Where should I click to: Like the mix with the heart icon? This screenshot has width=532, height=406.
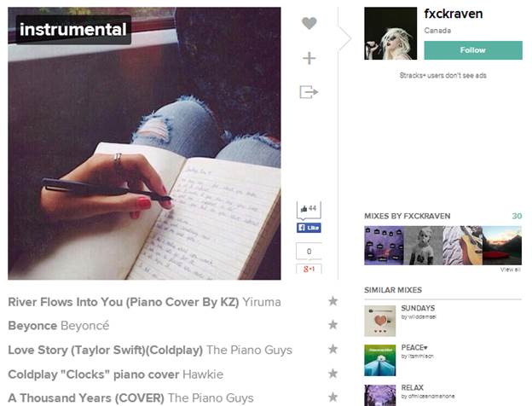(x=309, y=23)
